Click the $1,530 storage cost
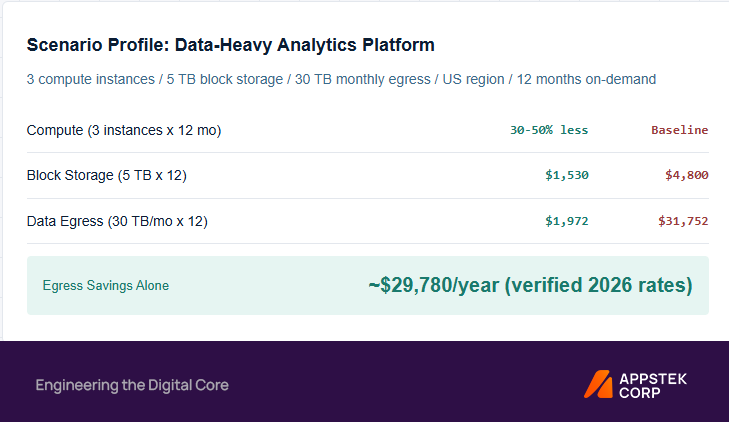This screenshot has width=729, height=422. 567,175
